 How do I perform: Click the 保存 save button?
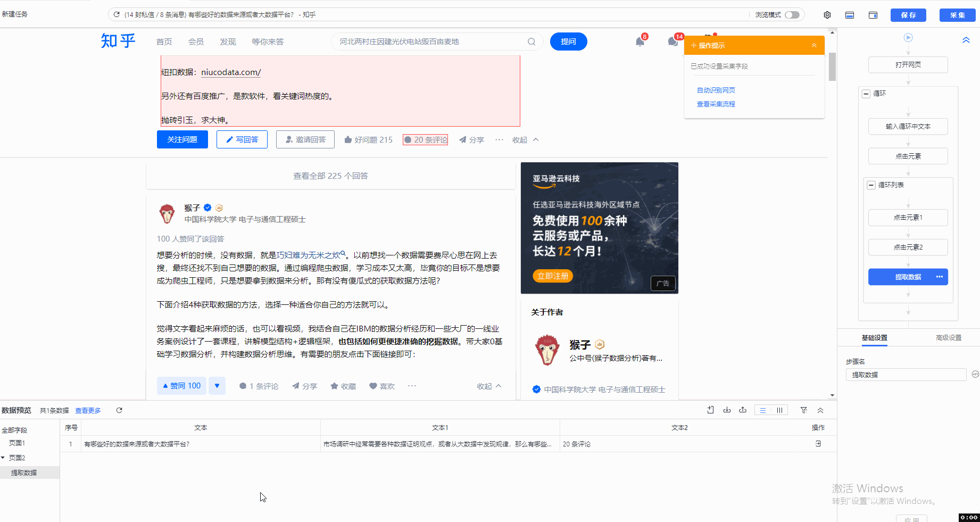(x=908, y=15)
